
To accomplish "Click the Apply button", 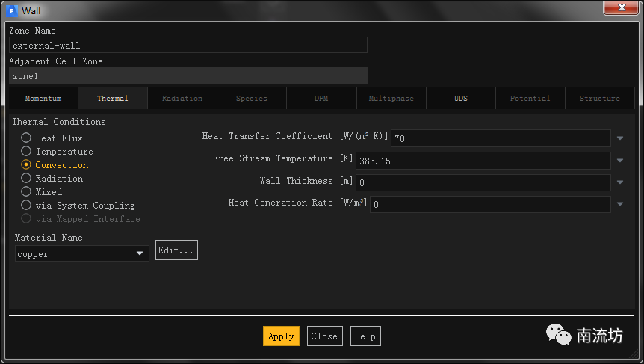I will (x=281, y=336).
